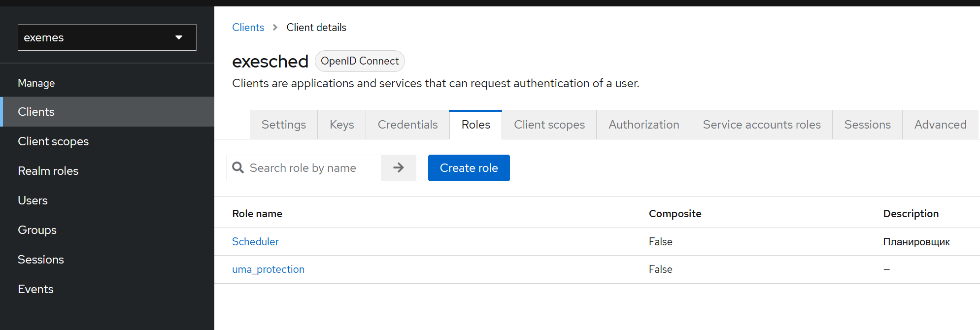
Task: Select Events in the sidebar
Action: 35,289
